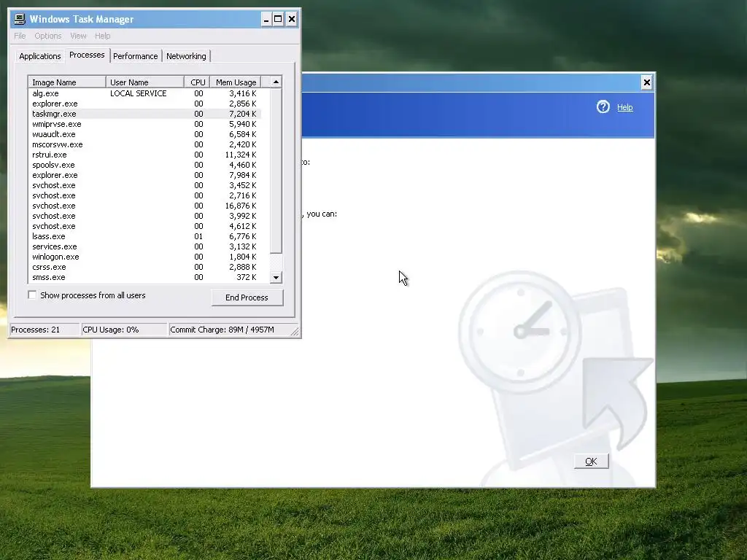Open the Options menu
This screenshot has height=560, width=747.
(x=47, y=36)
